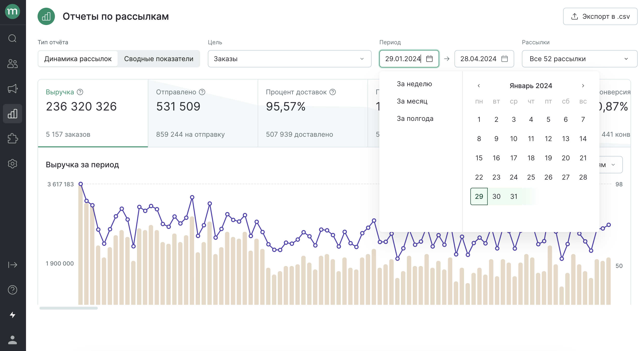
Task: Open the Все 52 рассылки dropdown
Action: point(579,59)
